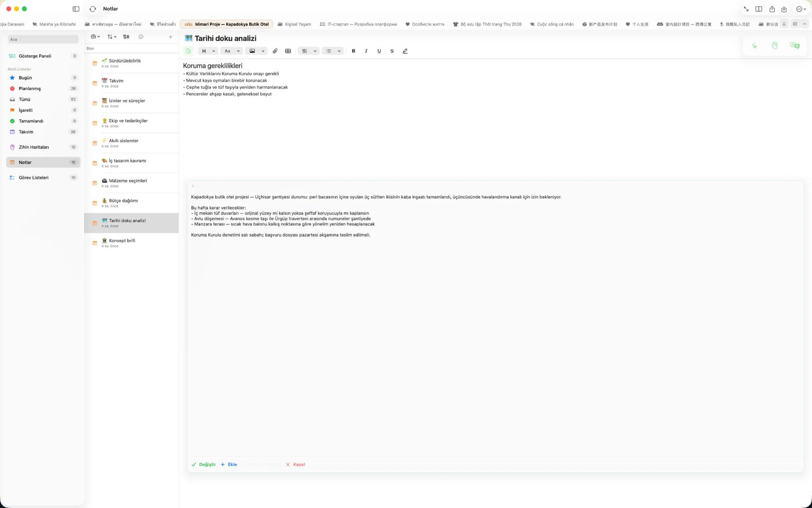Open the notes inbox filter dropdown
The height and width of the screenshot is (508, 812).
95,37
